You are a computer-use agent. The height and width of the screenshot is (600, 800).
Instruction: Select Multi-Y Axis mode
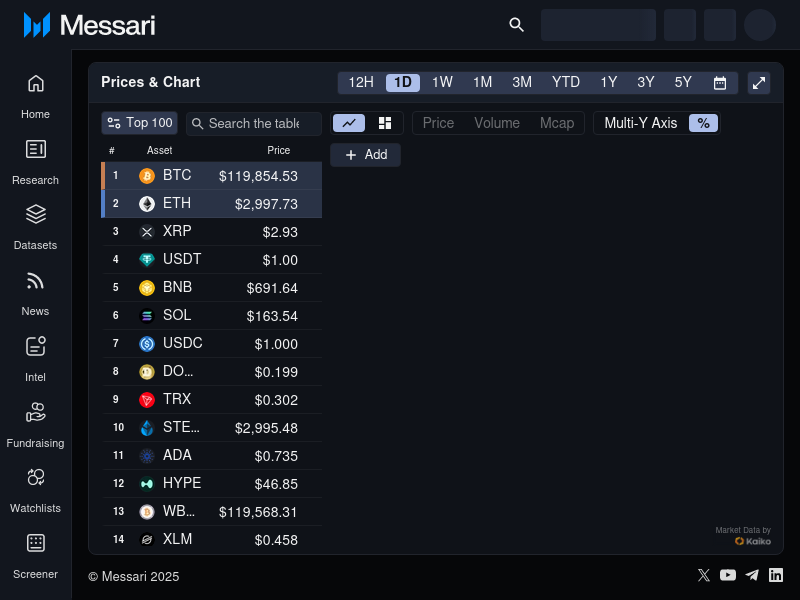tap(641, 123)
